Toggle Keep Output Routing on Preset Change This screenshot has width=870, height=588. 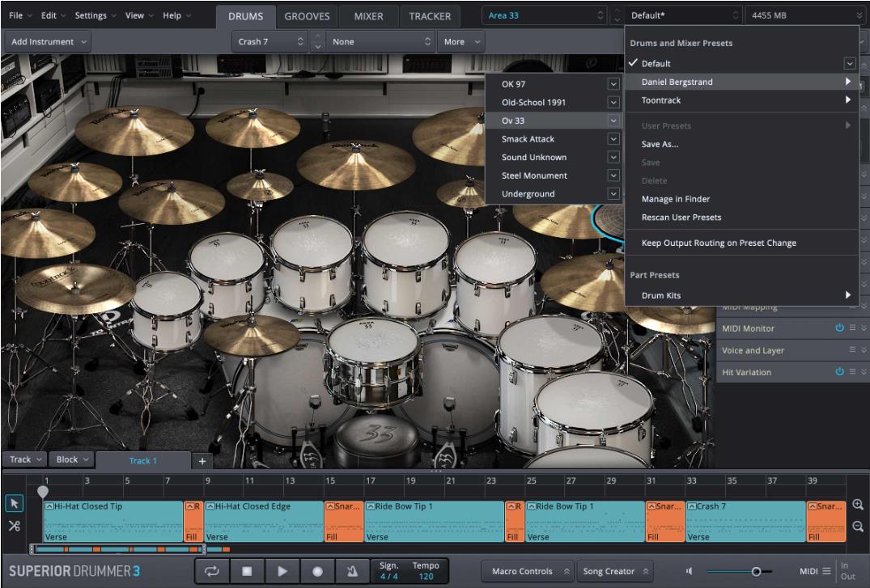pyautogui.click(x=719, y=243)
